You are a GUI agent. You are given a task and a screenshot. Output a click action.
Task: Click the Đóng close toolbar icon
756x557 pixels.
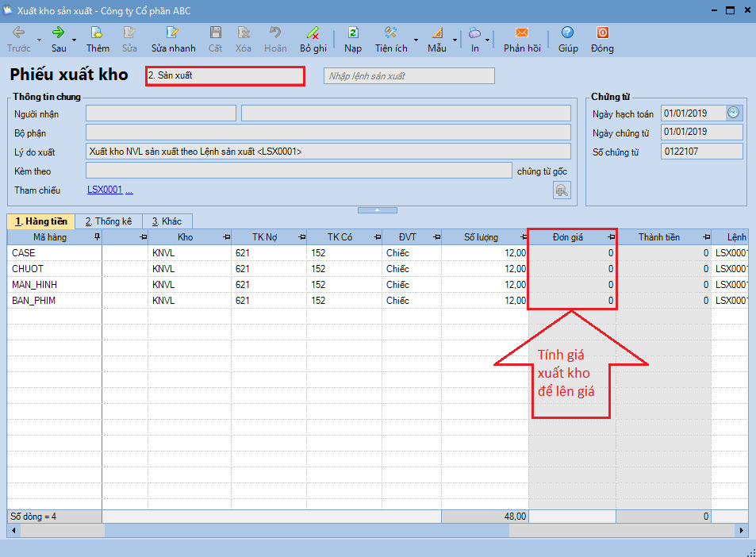602,33
